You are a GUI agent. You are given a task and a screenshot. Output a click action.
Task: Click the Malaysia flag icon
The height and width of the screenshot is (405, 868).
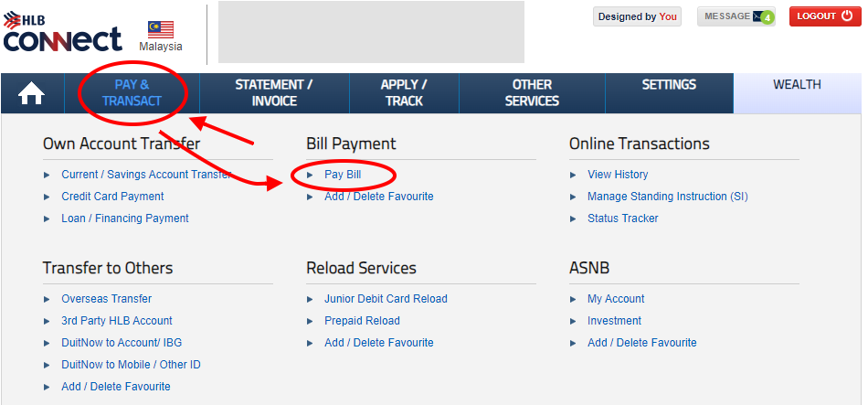(x=161, y=29)
